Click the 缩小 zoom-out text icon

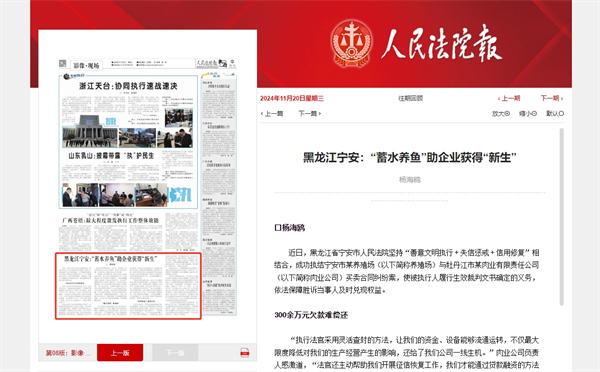coord(528,114)
